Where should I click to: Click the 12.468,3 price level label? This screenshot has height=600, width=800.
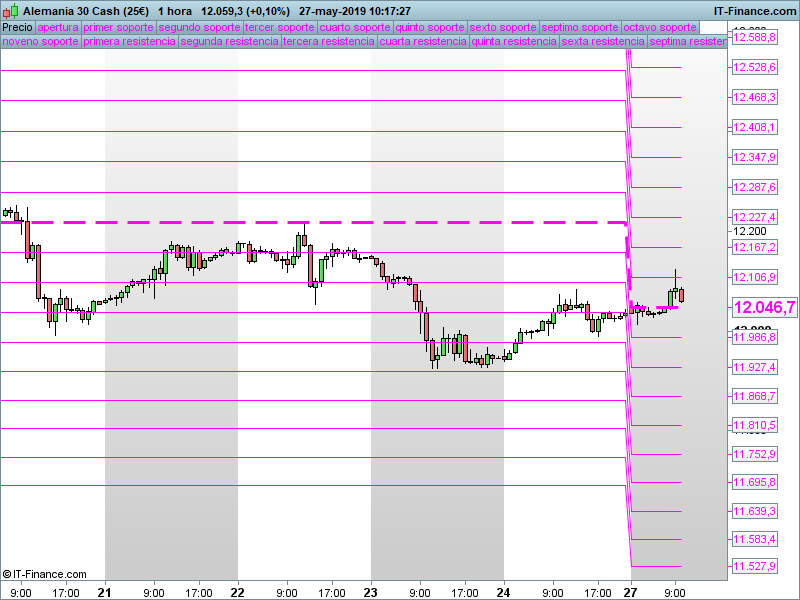pyautogui.click(x=755, y=97)
